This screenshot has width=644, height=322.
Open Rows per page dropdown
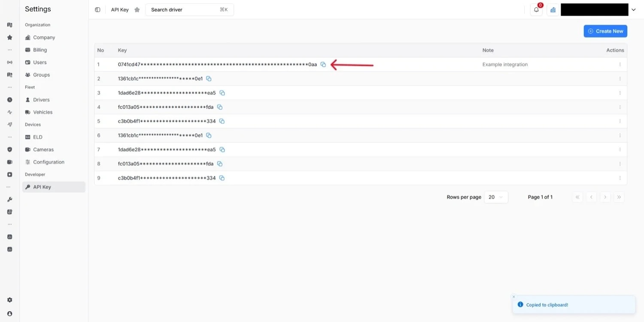496,197
